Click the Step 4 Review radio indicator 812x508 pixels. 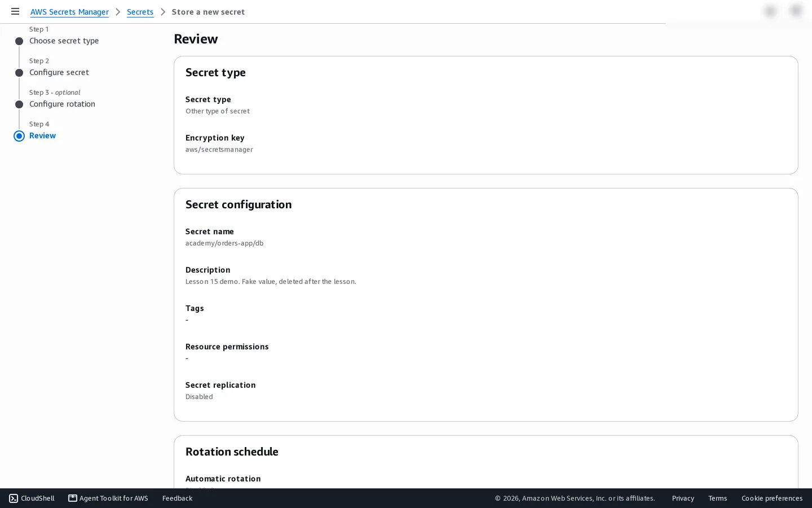pyautogui.click(x=19, y=136)
